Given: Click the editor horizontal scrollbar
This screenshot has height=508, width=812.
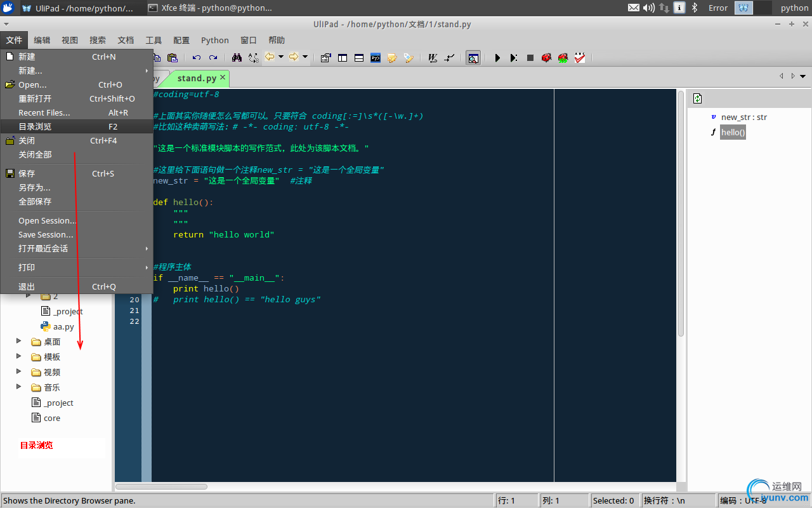Looking at the screenshot, I should point(162,486).
